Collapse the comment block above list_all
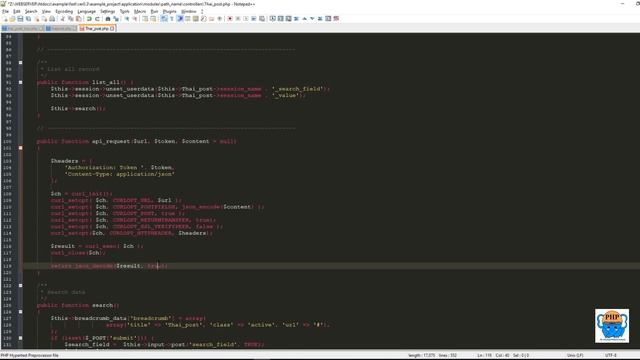 pos(20,62)
